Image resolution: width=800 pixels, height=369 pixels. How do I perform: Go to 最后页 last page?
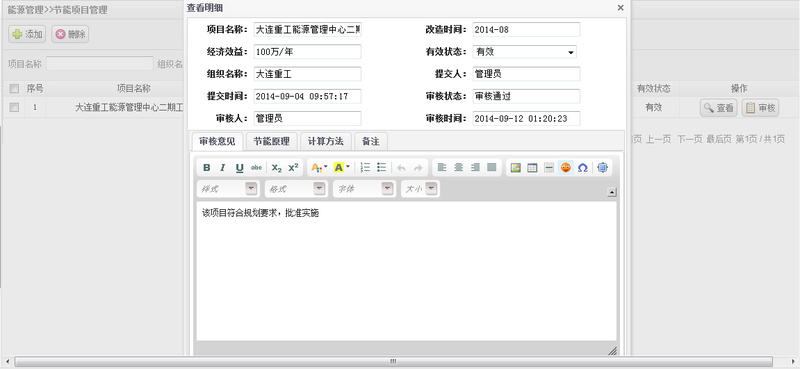[x=719, y=139]
